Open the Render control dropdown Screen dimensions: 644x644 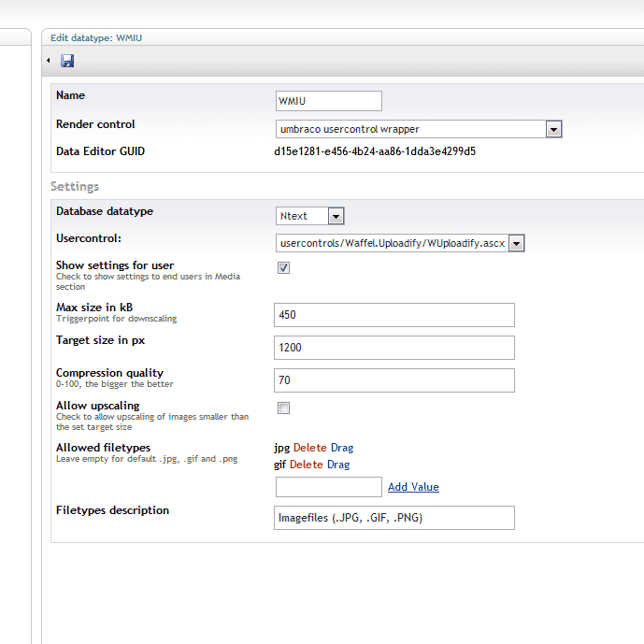click(419, 129)
